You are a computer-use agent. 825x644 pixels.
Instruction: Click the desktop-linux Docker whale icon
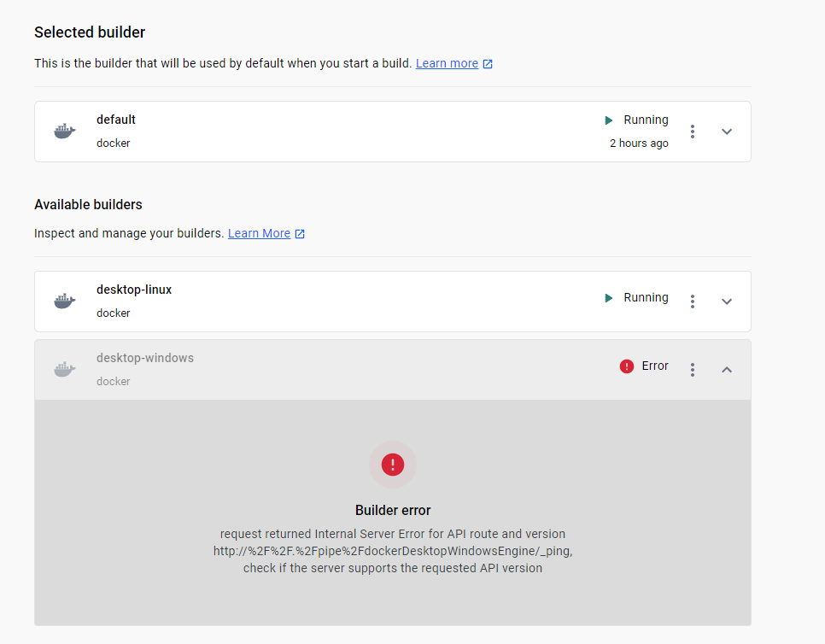tap(64, 302)
